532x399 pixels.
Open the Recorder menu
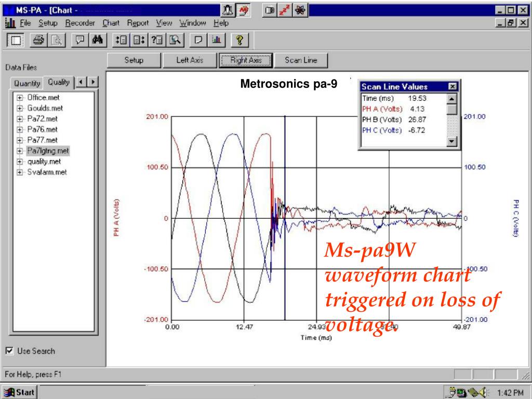80,23
